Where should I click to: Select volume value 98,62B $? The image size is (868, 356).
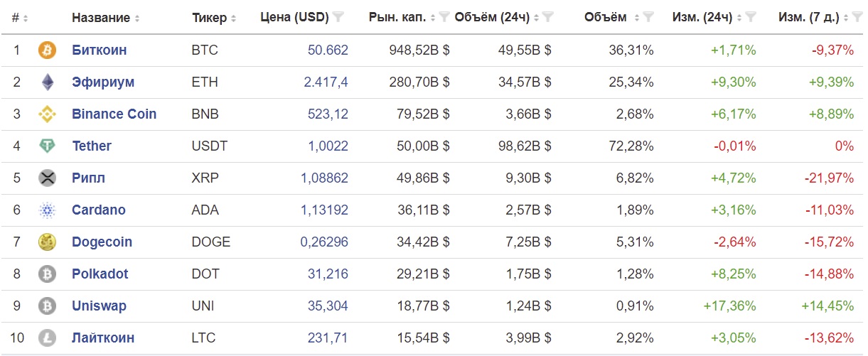tap(525, 146)
